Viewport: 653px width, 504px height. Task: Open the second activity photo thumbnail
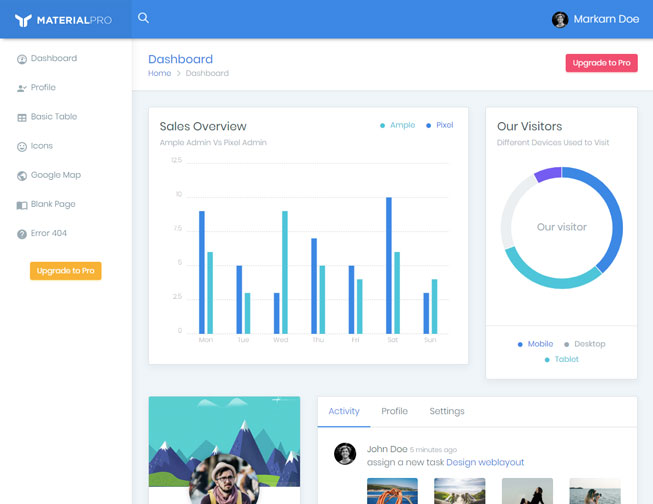point(459,491)
